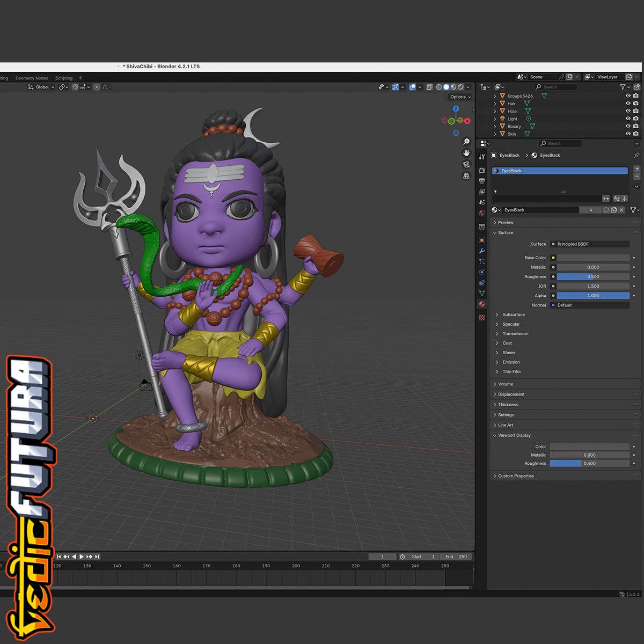Screen dimensions: 644x644
Task: Click the plus button to add material slot
Action: click(x=637, y=169)
